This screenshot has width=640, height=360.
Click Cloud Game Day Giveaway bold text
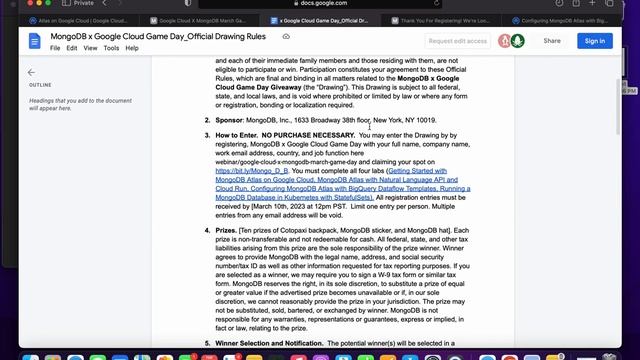click(x=258, y=87)
